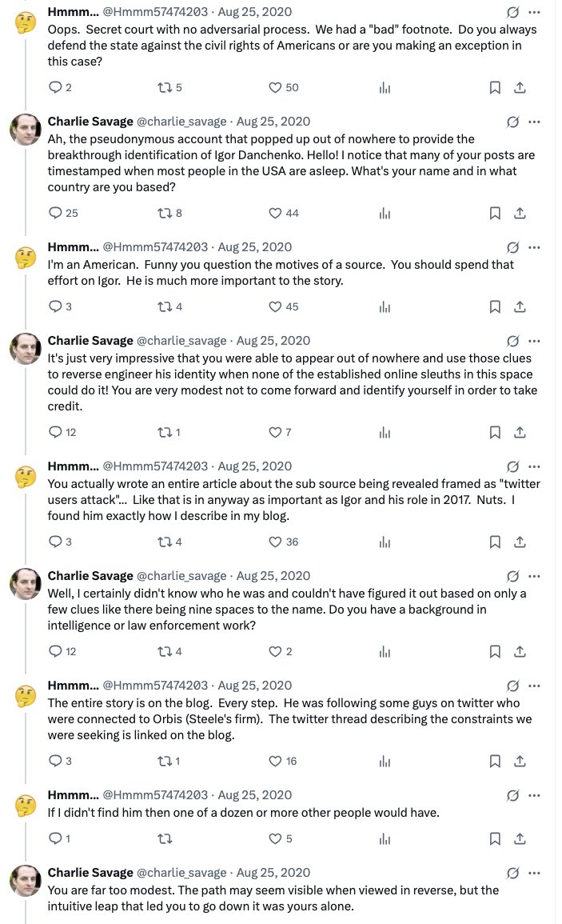562x924 pixels.
Task: Like the "entire story is on the blog" tweet
Action: pyautogui.click(x=275, y=761)
